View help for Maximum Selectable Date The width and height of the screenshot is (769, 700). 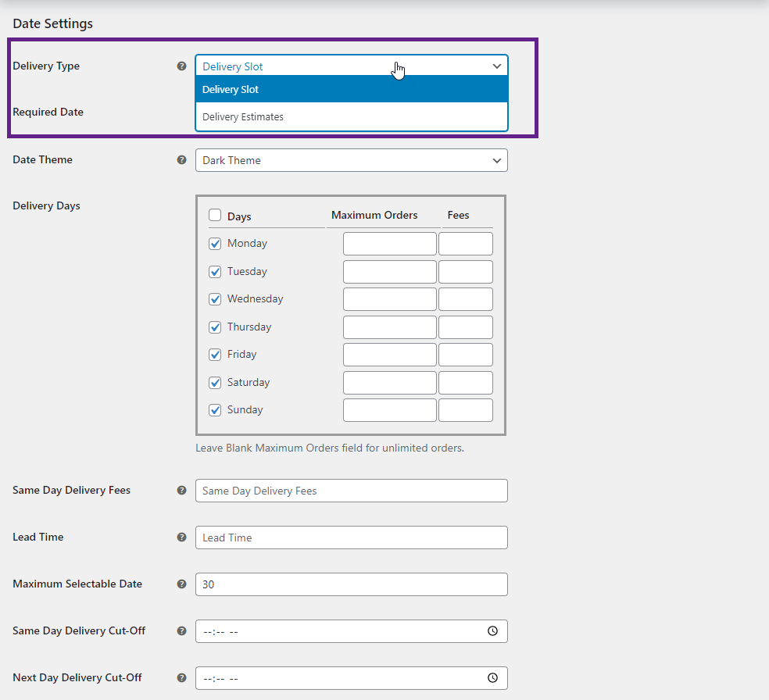(181, 584)
